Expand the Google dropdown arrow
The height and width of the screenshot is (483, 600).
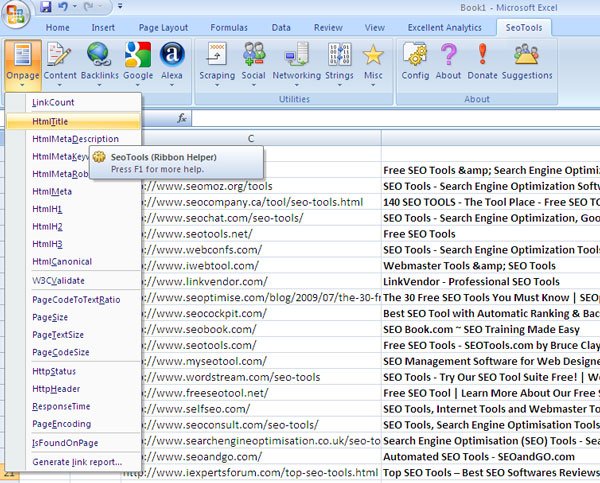pos(138,85)
